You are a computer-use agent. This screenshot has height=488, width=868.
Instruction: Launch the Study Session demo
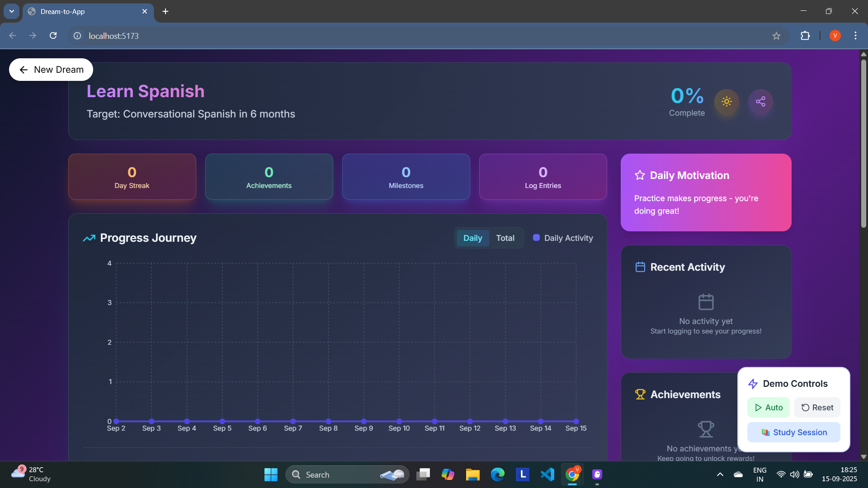(x=793, y=432)
